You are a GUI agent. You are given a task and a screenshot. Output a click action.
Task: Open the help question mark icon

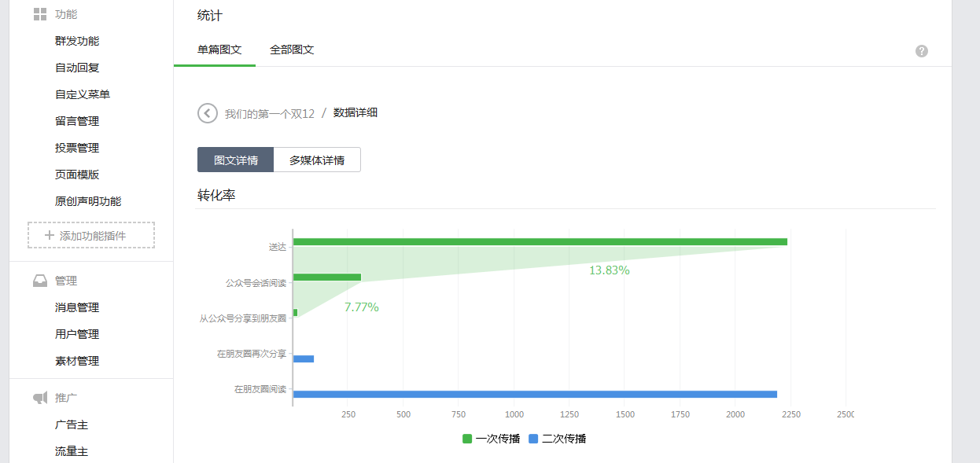click(x=922, y=51)
